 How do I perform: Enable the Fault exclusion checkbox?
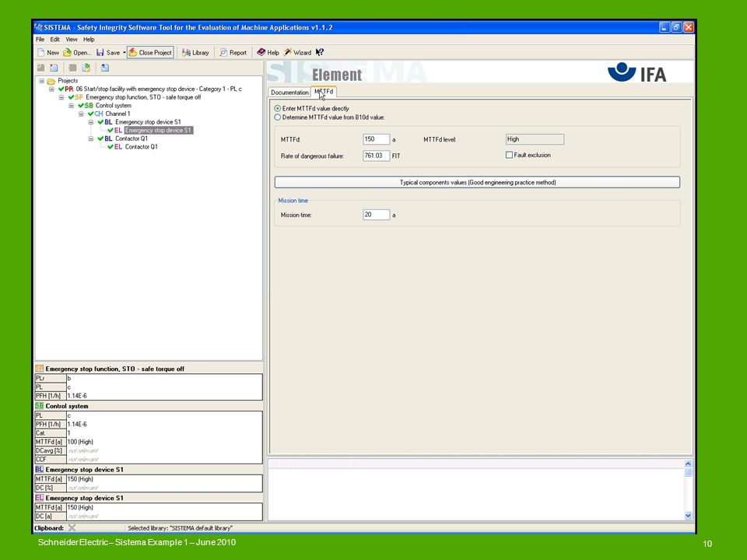tap(509, 155)
